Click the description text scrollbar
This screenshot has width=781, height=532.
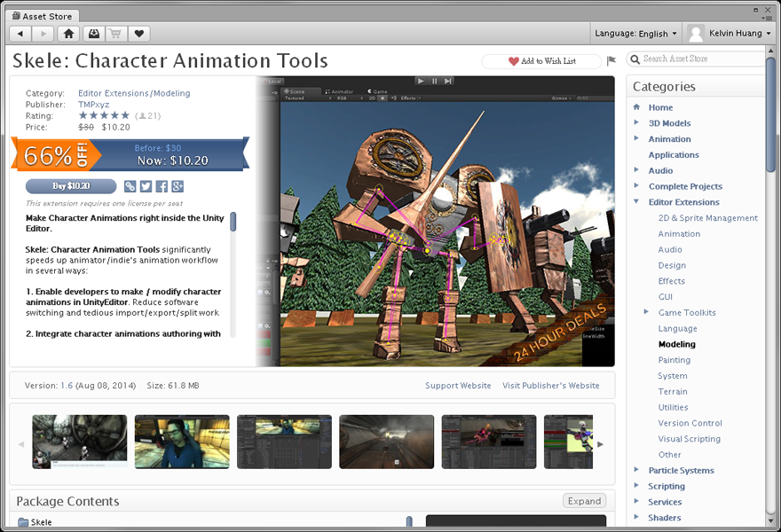233,222
